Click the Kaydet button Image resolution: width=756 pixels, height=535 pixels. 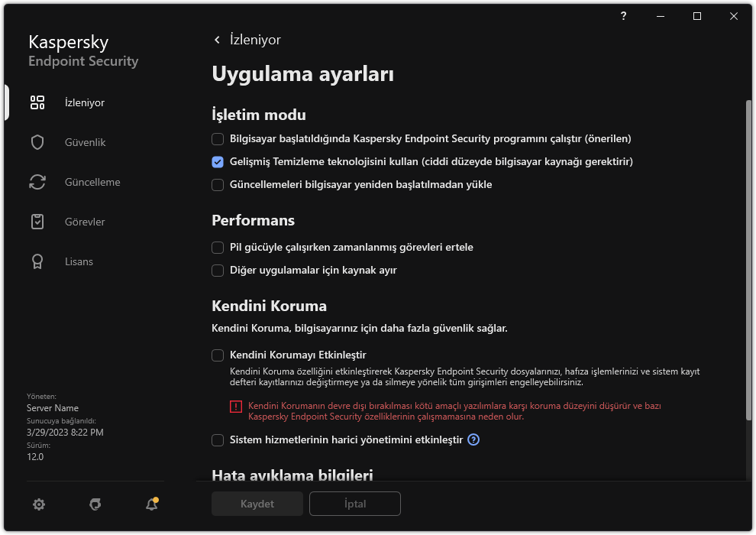click(257, 504)
